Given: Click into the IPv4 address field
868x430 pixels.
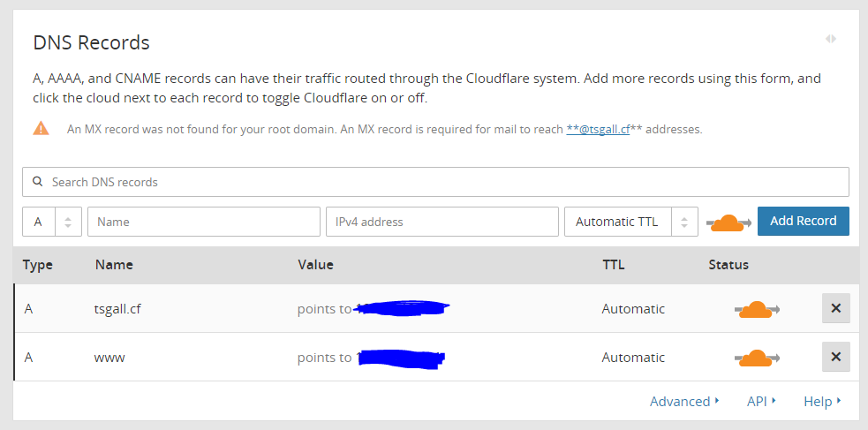Looking at the screenshot, I should 442,222.
